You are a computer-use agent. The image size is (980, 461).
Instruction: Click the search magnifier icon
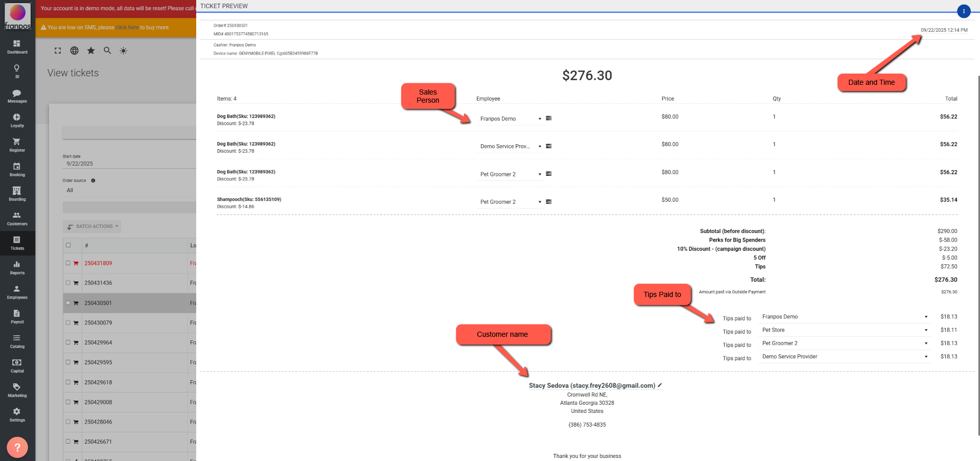point(107,51)
